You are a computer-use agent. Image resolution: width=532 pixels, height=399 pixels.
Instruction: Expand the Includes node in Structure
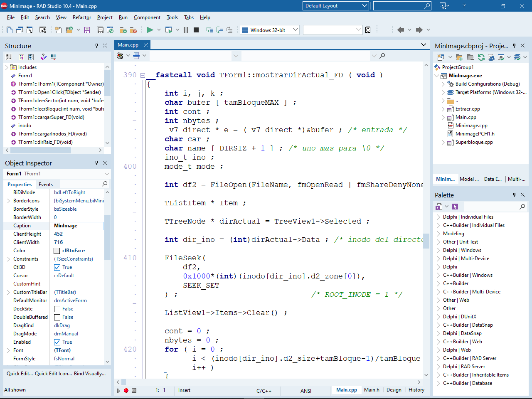[x=7, y=67]
